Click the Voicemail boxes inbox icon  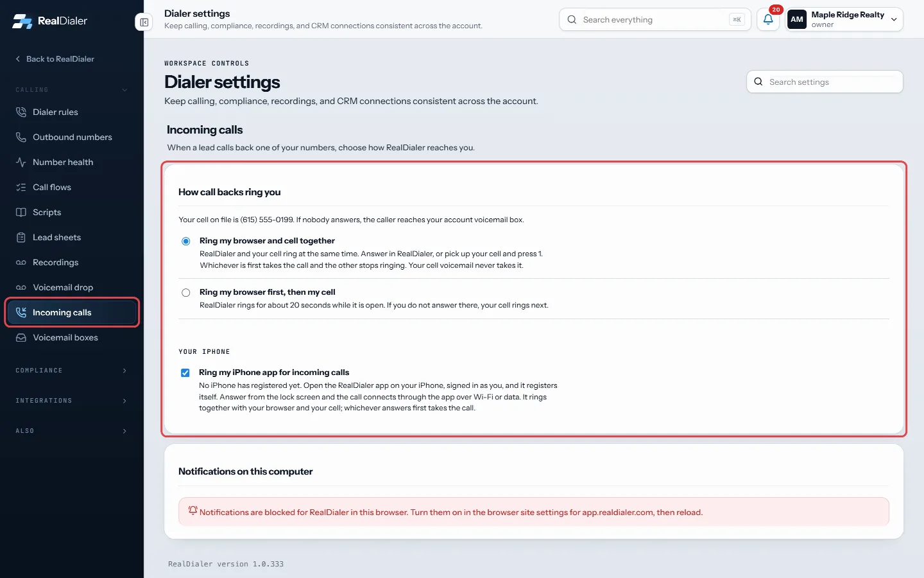(x=21, y=337)
